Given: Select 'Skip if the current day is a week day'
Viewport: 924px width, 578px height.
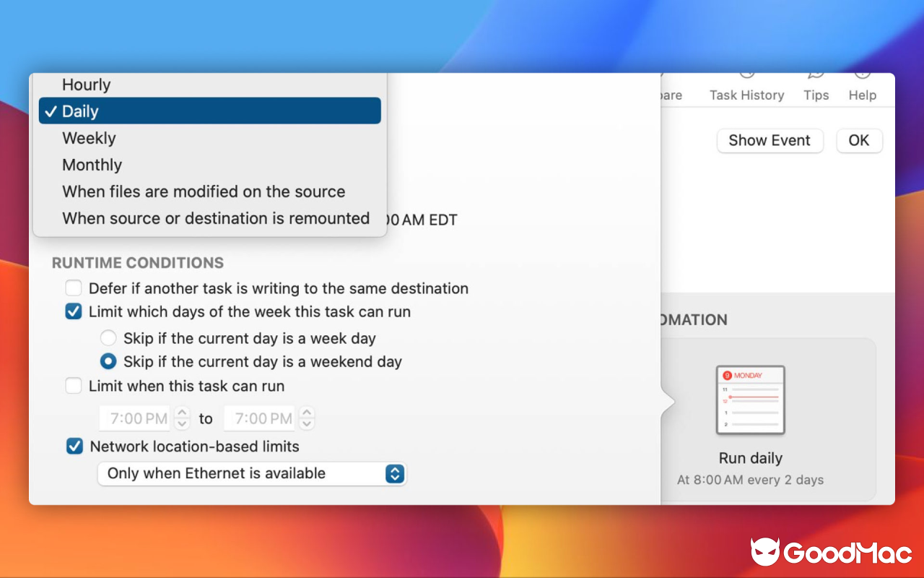Looking at the screenshot, I should click(x=108, y=337).
